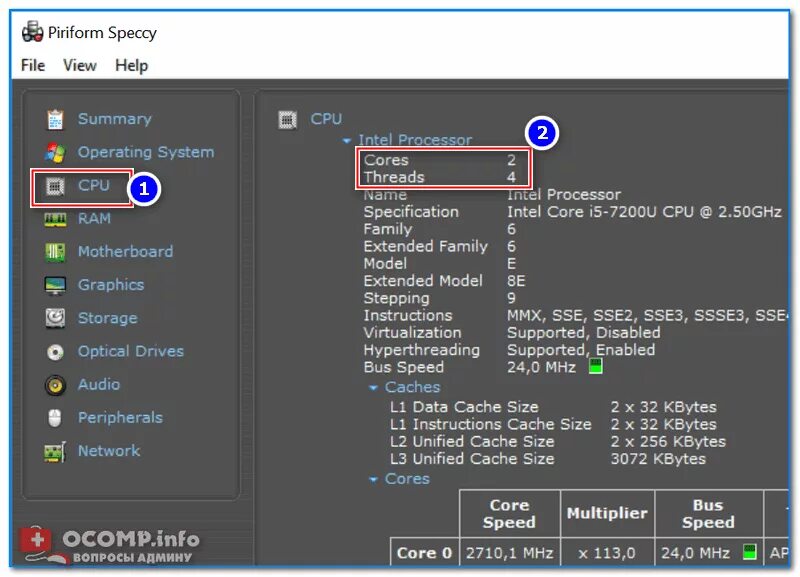
Task: Collapse the Cores section arrow
Action: tap(373, 480)
